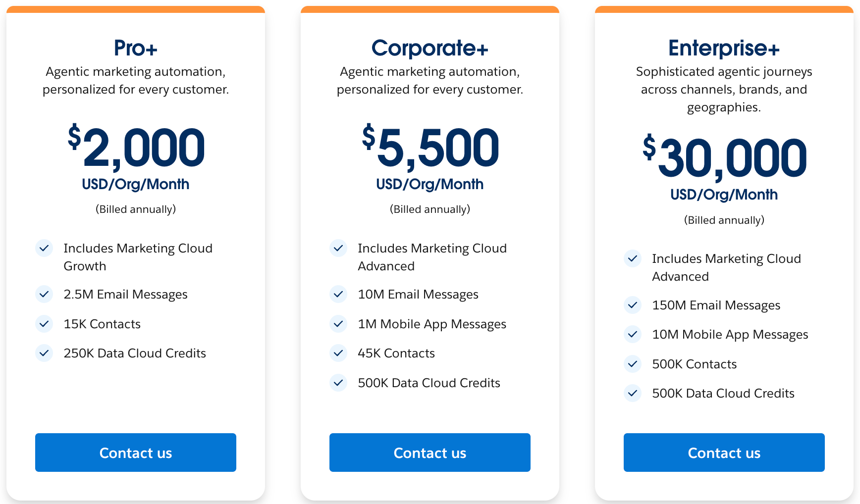Click Contact us under the Pro+ plan

(x=135, y=453)
